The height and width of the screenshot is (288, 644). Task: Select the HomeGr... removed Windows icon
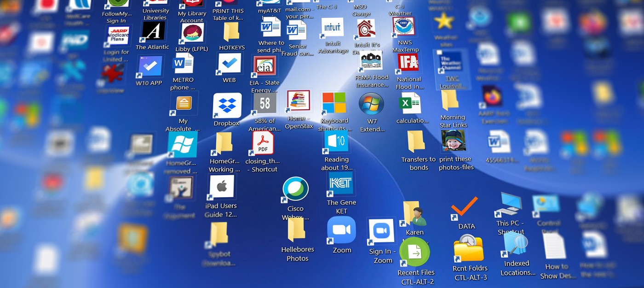(183, 145)
